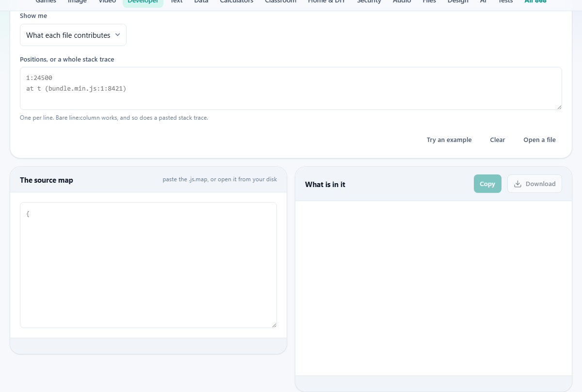This screenshot has width=582, height=392.
Task: Download the output with the Download button
Action: click(x=534, y=184)
